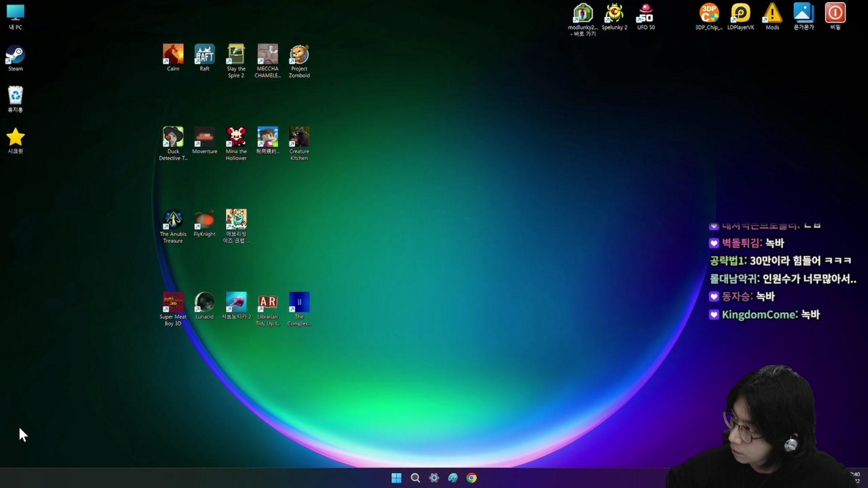Click chat message '인원수가 너무많아서..'
This screenshot has width=868, height=488.
click(810, 279)
